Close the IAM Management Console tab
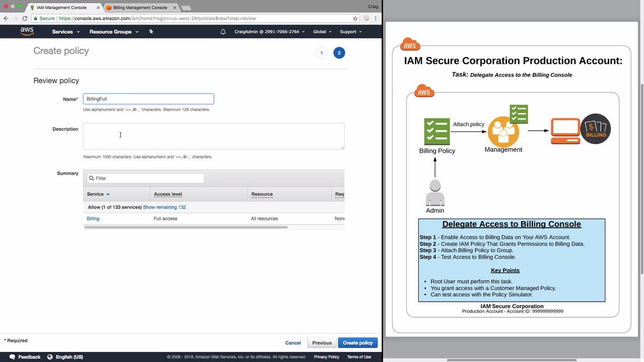The width and height of the screenshot is (644, 362). [x=98, y=8]
